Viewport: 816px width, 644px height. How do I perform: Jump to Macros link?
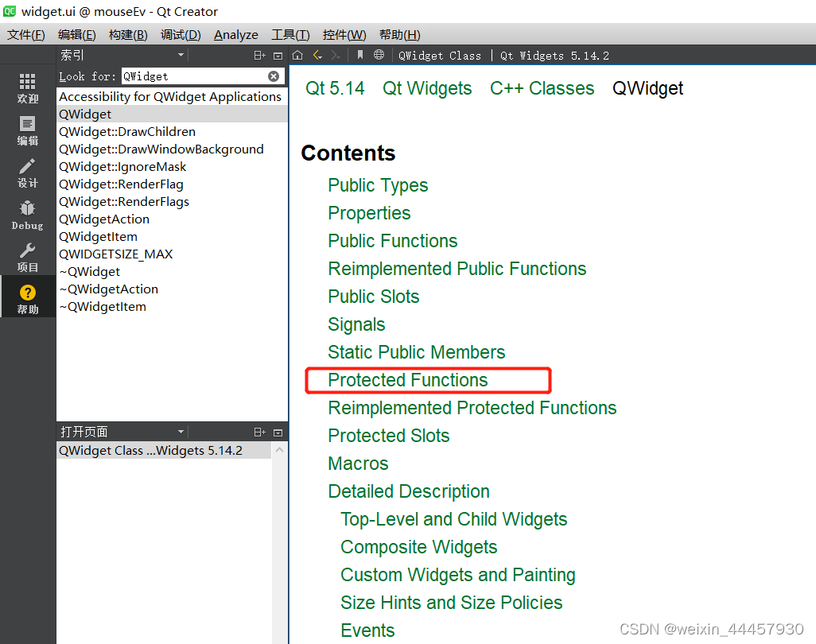coord(358,464)
